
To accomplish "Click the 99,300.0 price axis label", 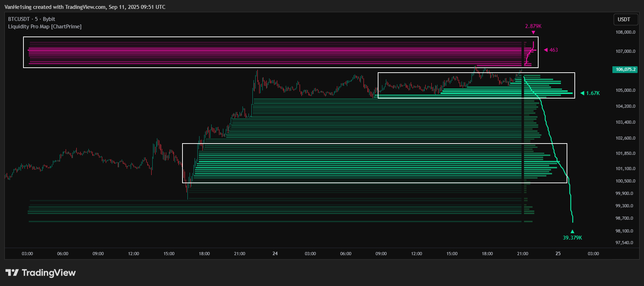I will click(x=624, y=206).
